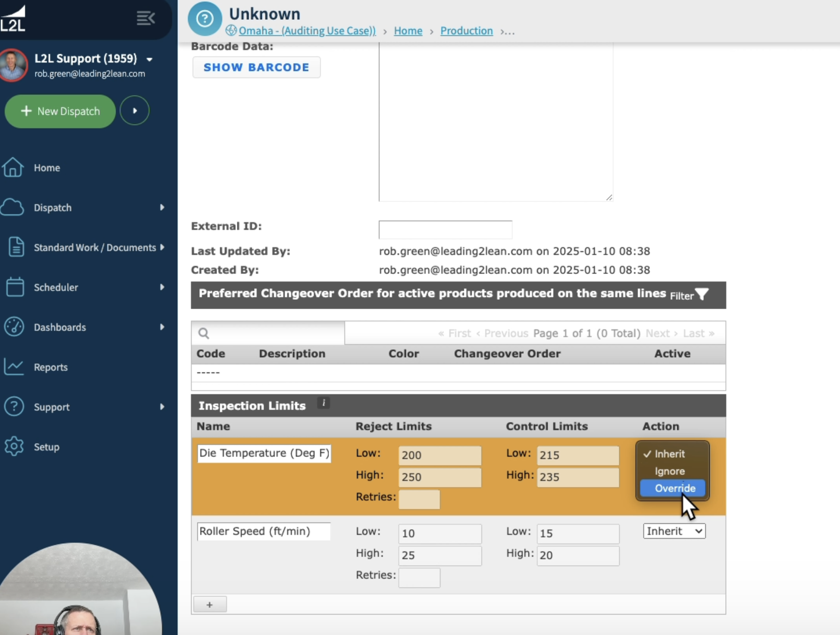Click Roller Speed control High field 20

[x=578, y=555]
